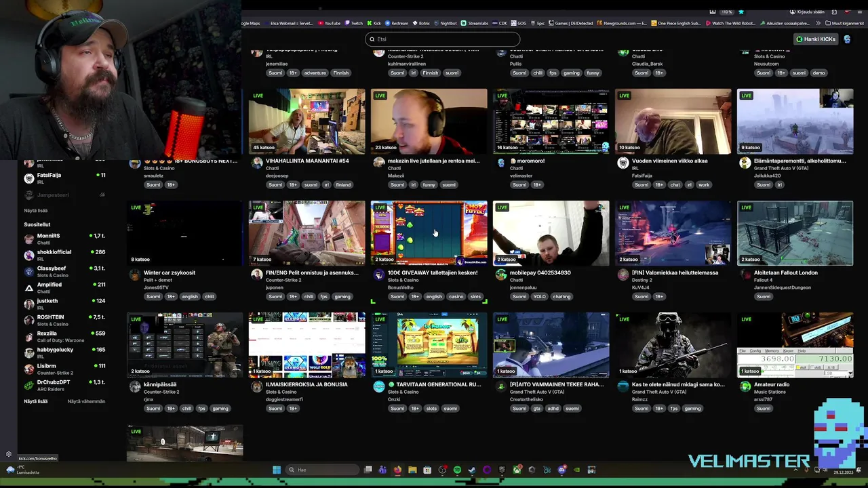The width and height of the screenshot is (868, 488).
Task: Expand recommended list with bottom Näytä lisää
Action: (x=36, y=401)
